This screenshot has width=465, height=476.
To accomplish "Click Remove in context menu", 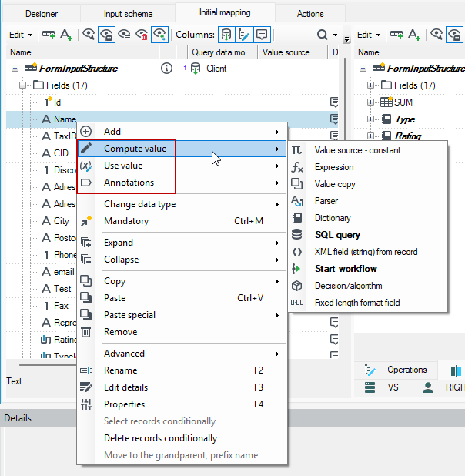I will (x=182, y=332).
